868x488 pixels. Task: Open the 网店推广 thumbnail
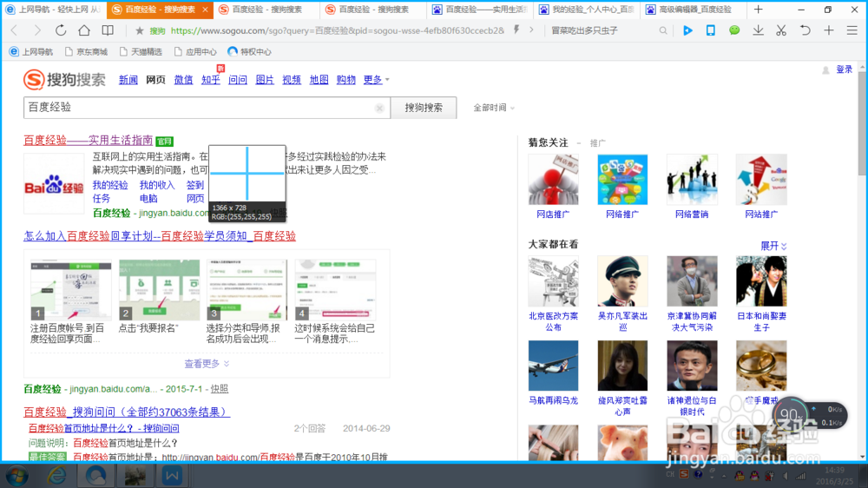click(553, 180)
